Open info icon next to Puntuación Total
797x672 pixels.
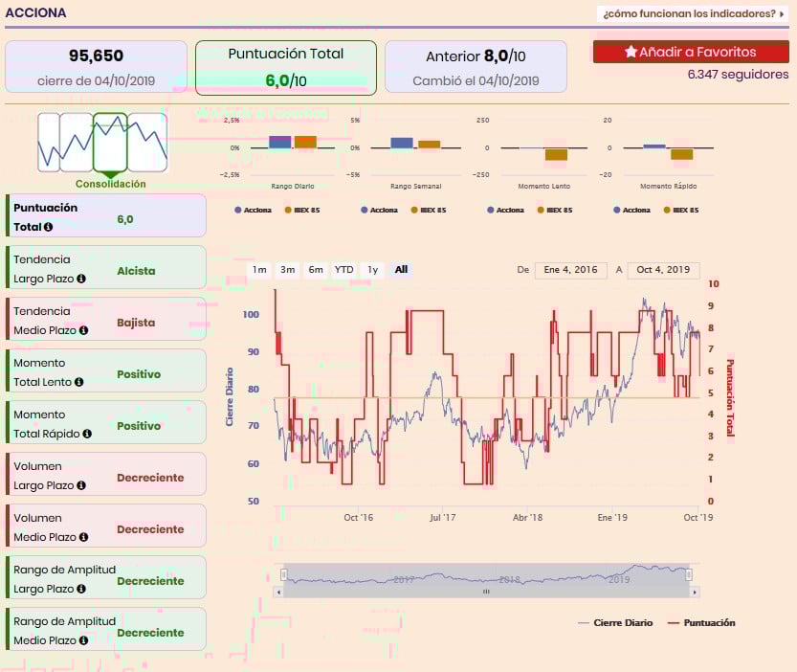48,227
